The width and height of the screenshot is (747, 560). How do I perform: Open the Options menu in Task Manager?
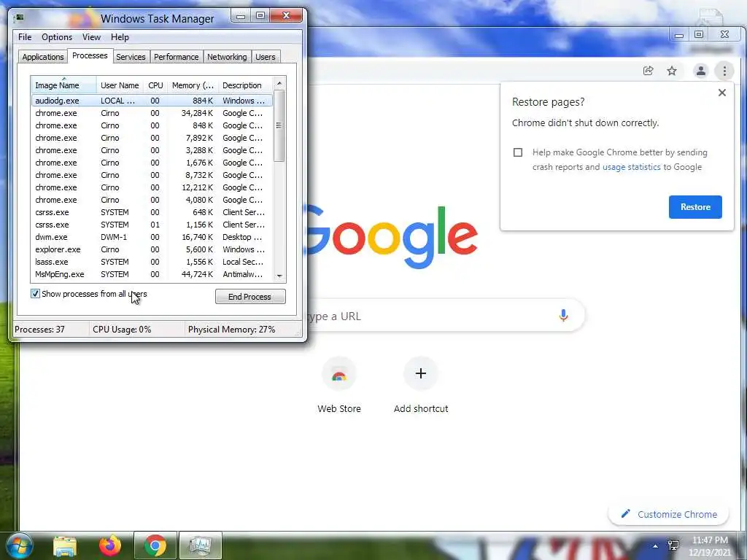coord(57,37)
